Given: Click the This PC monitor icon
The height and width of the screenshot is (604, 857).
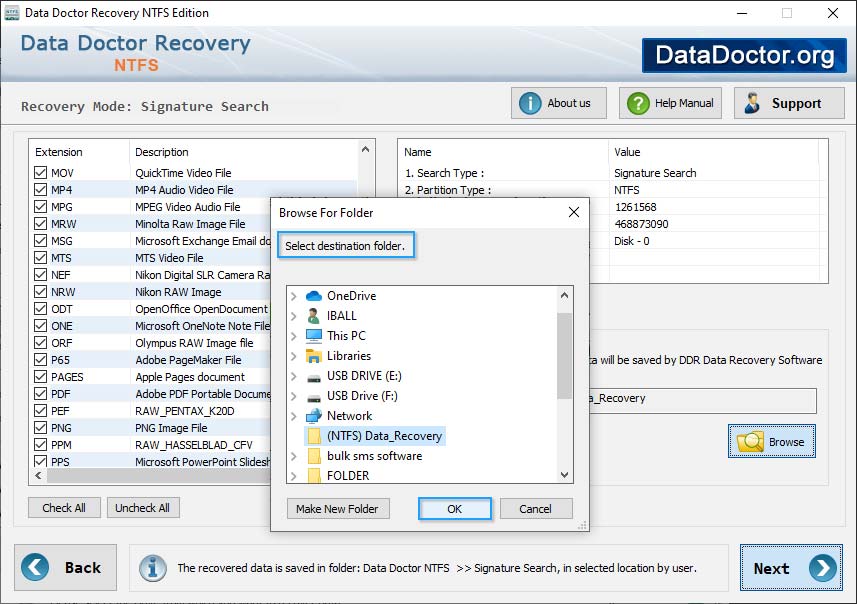Looking at the screenshot, I should [314, 336].
